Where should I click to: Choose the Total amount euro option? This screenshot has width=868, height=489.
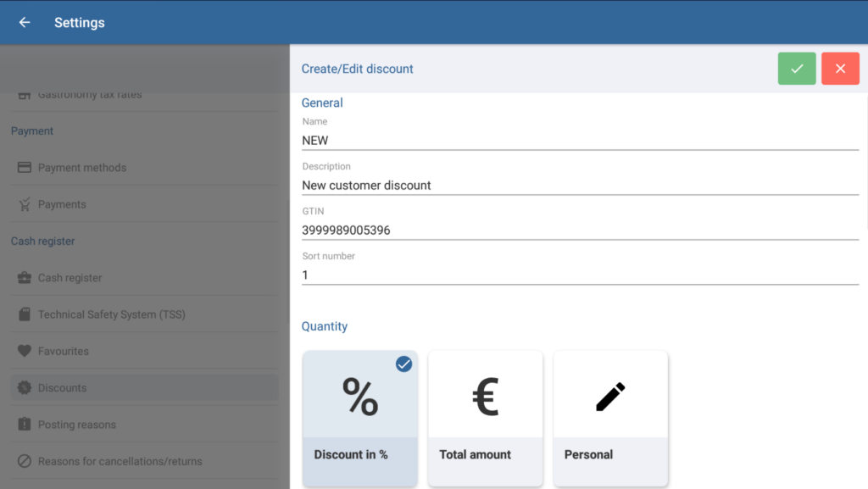485,419
